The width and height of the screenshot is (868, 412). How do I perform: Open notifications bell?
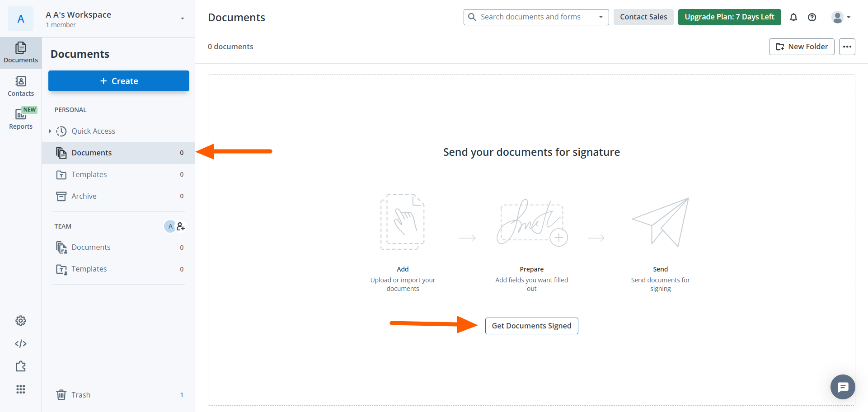(x=794, y=17)
